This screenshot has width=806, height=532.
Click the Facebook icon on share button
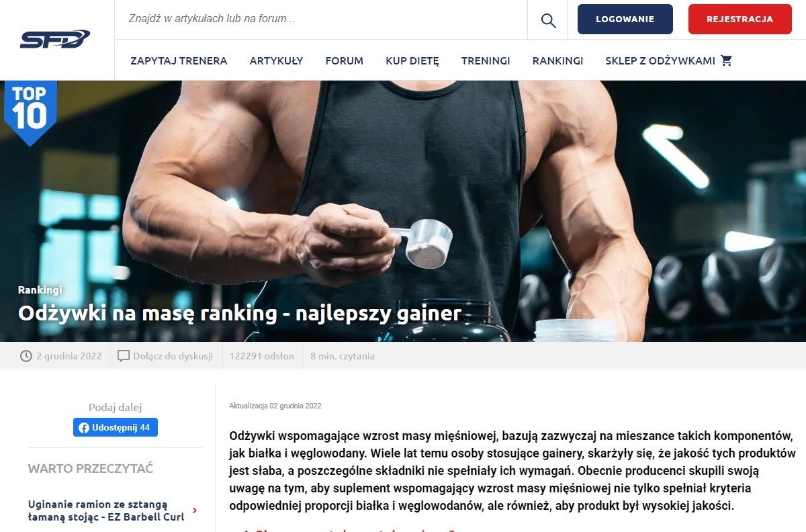click(84, 428)
